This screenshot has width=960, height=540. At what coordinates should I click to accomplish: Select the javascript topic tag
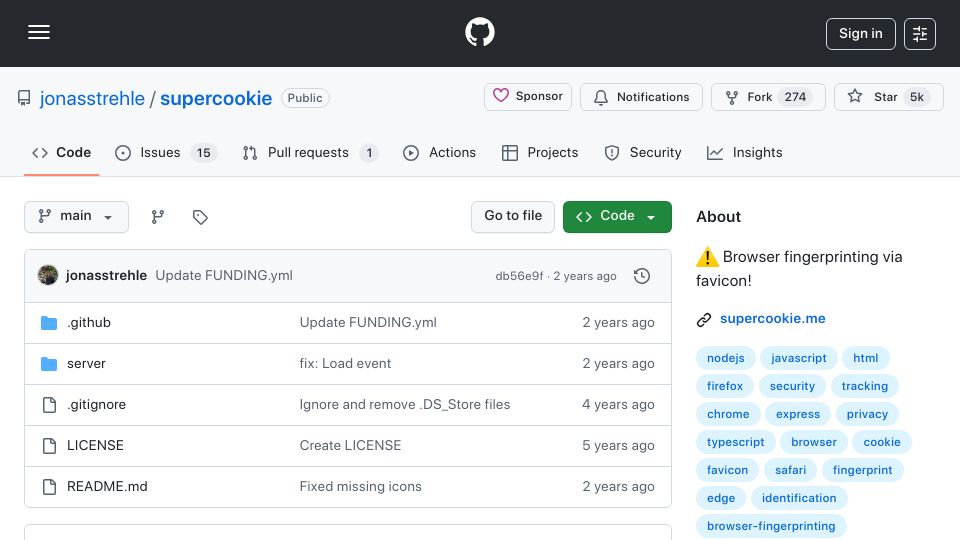[798, 358]
